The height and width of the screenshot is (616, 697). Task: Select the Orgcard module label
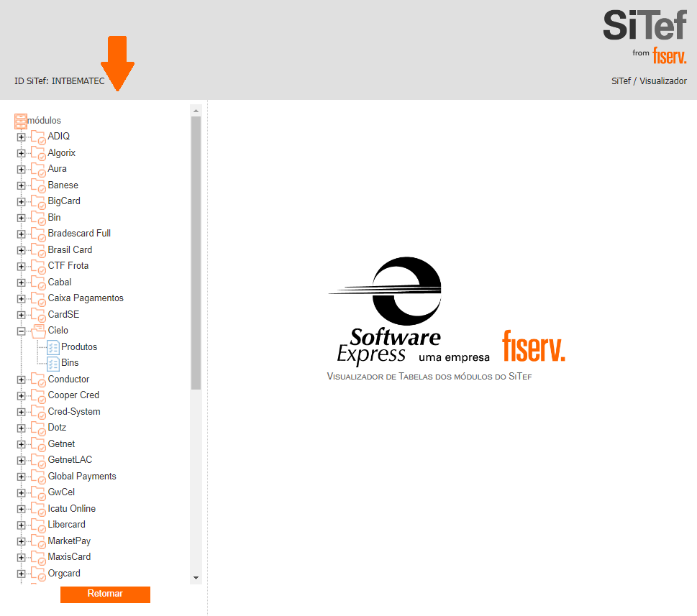click(64, 574)
